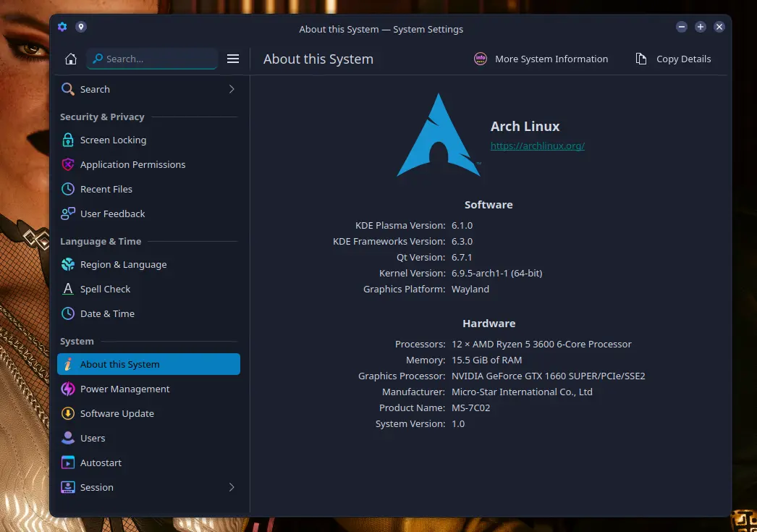Click the Copy Details clipboard icon
Viewport: 757px width, 532px height.
click(641, 59)
